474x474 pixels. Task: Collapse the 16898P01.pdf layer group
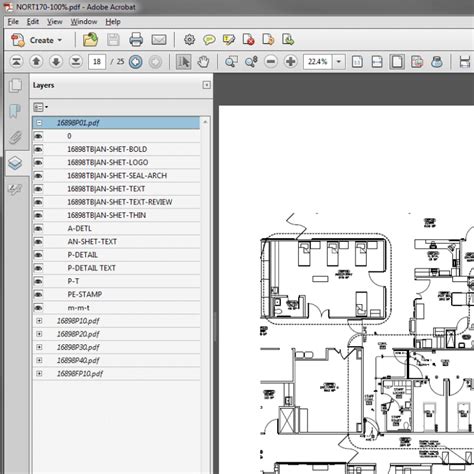click(39, 123)
